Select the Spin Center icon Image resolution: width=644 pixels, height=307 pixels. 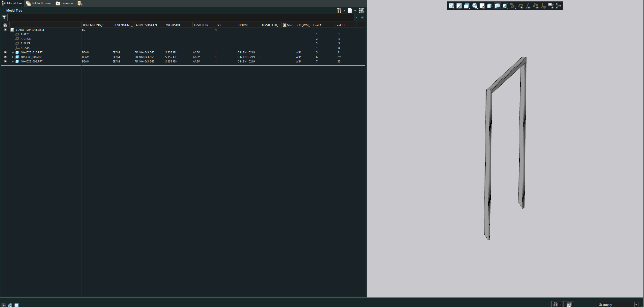(558, 6)
